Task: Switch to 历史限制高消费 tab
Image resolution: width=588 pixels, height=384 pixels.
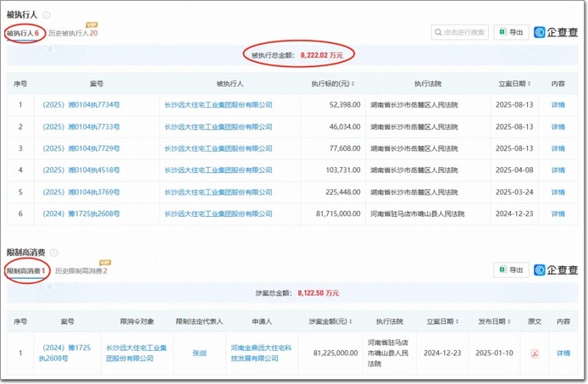Action: [80, 271]
